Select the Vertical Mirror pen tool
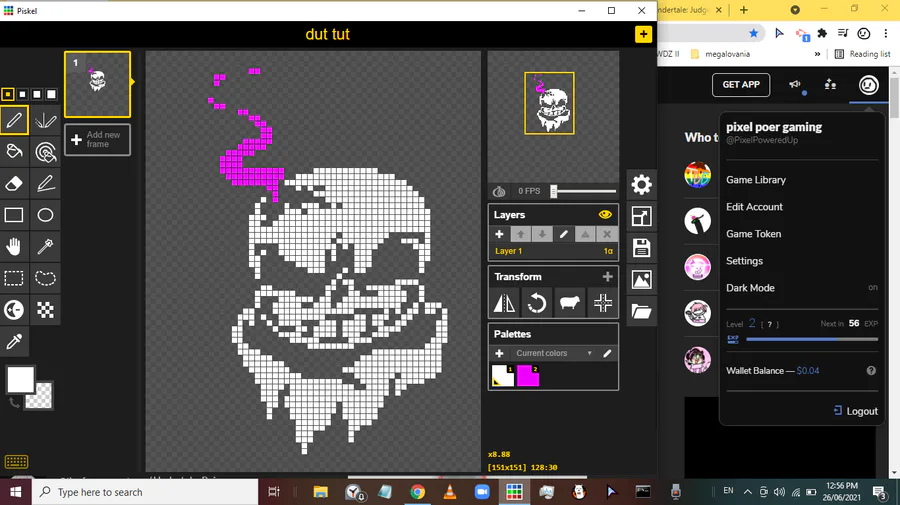Screen dimensions: 900x505 tap(45, 121)
